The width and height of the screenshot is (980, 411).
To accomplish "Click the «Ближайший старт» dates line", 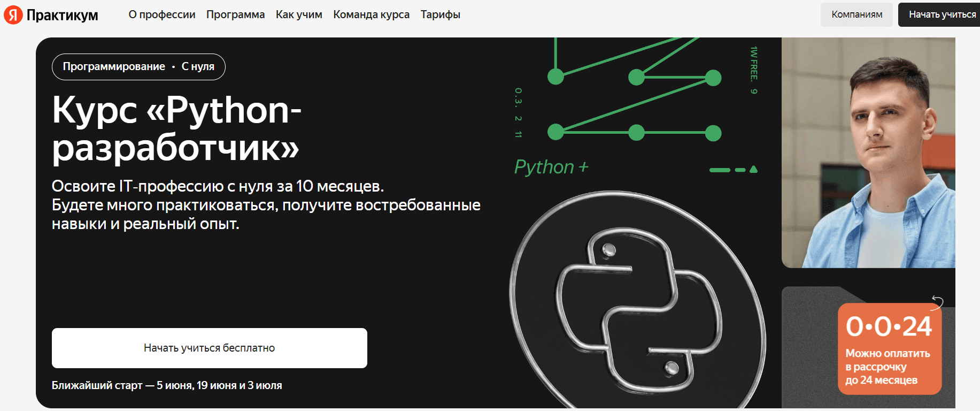I will click(x=167, y=385).
